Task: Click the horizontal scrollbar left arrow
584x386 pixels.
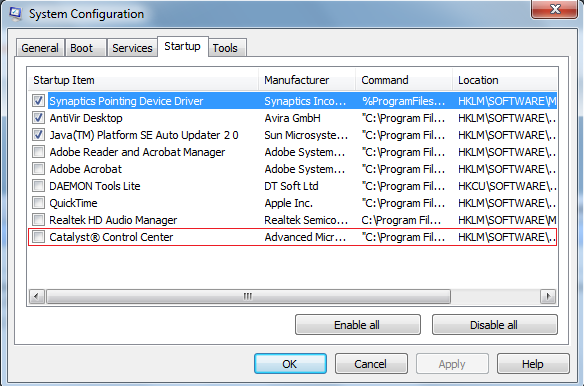Action: [36, 297]
